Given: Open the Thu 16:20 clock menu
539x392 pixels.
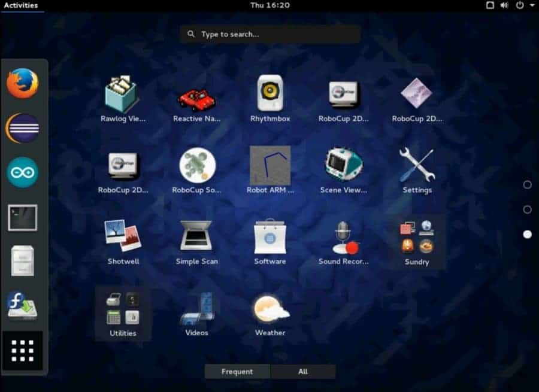Looking at the screenshot, I should click(x=270, y=5).
